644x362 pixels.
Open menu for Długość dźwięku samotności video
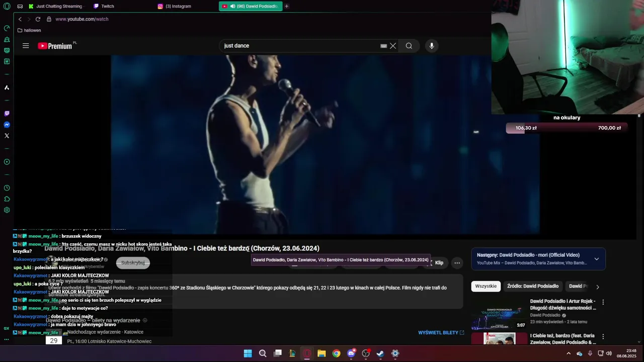coord(603,302)
